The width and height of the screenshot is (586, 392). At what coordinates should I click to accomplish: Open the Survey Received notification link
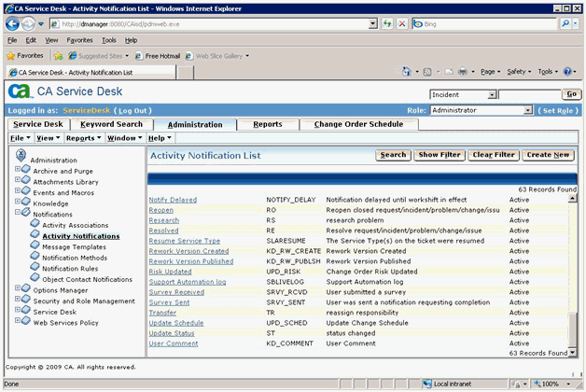176,292
